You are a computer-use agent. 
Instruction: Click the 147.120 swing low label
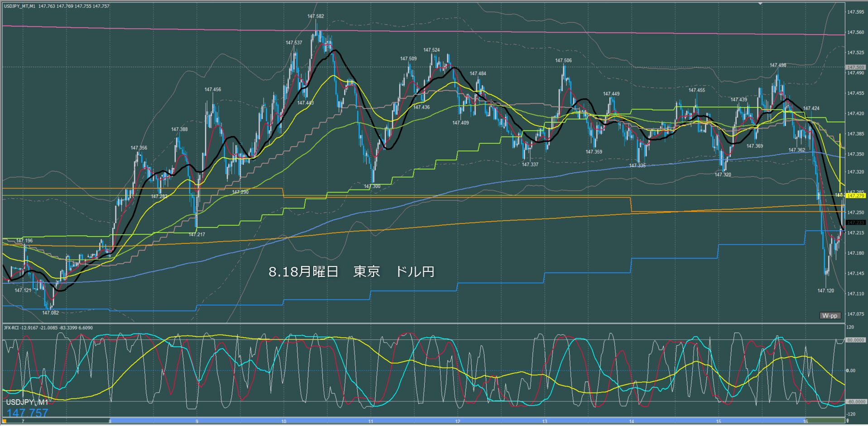click(x=825, y=290)
